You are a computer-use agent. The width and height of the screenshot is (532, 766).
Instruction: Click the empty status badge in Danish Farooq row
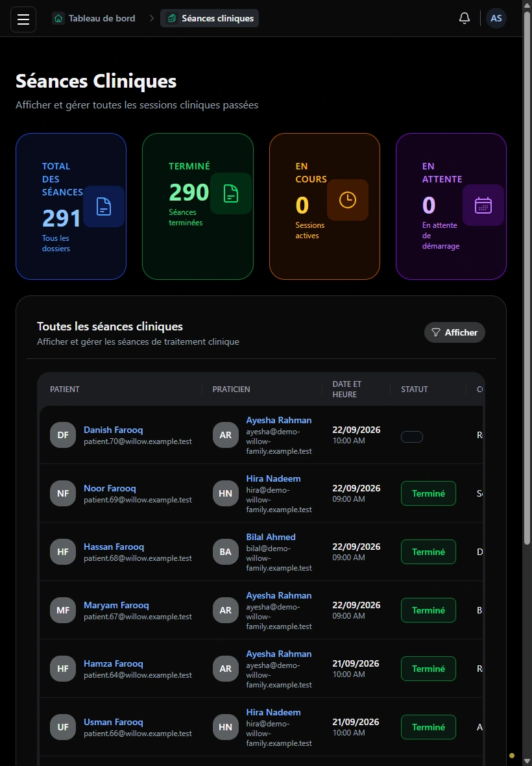point(412,437)
